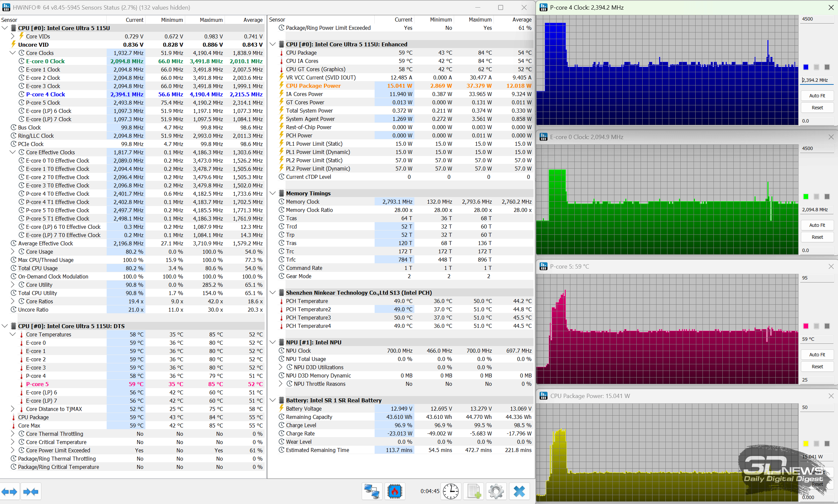838x504 pixels.
Task: Expand the Core VIDs row
Action: 13,36
